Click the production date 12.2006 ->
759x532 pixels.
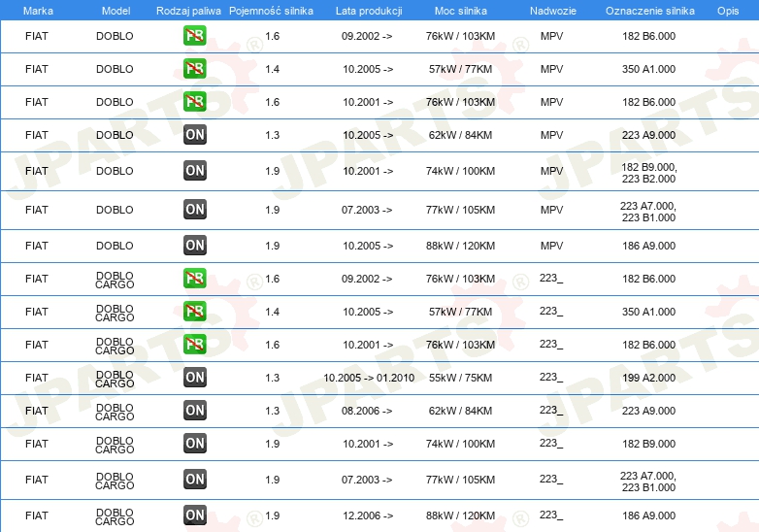368,516
